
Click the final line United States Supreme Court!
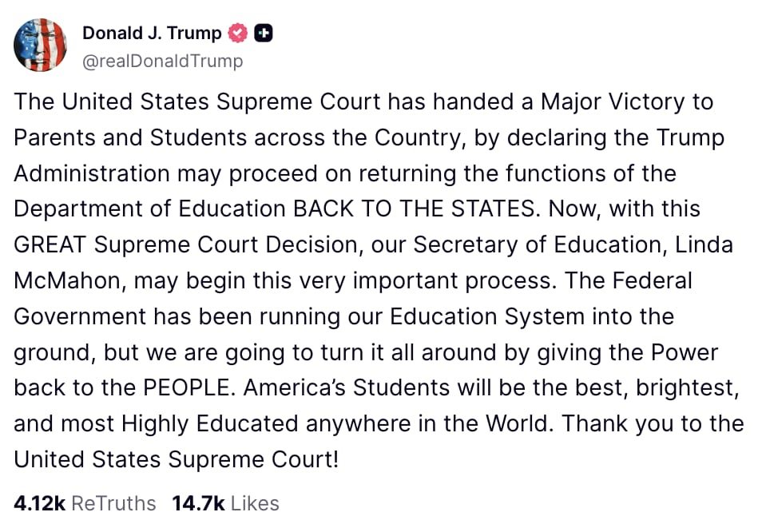coord(176,459)
